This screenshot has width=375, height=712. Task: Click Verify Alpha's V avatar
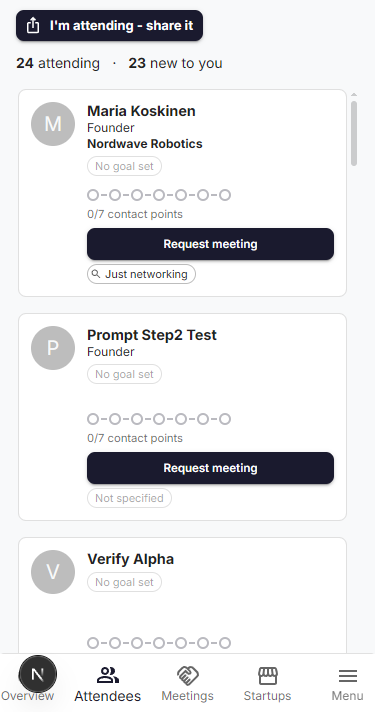53,572
